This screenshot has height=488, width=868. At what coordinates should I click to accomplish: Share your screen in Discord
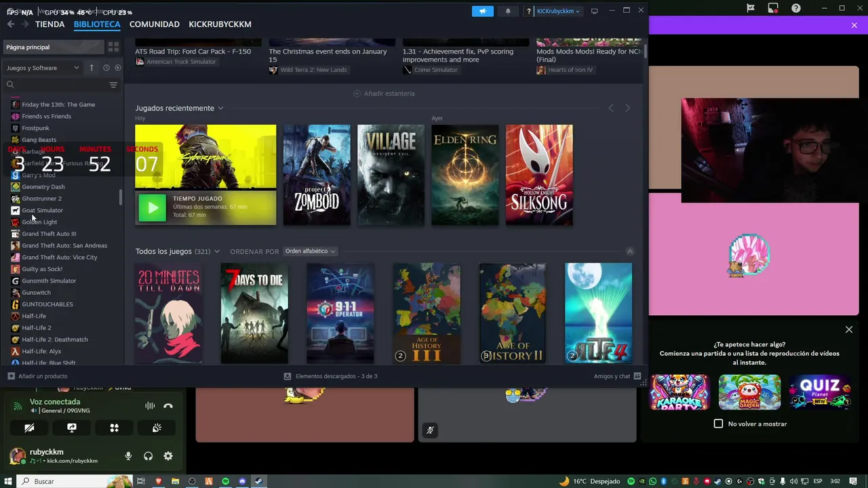tap(72, 428)
